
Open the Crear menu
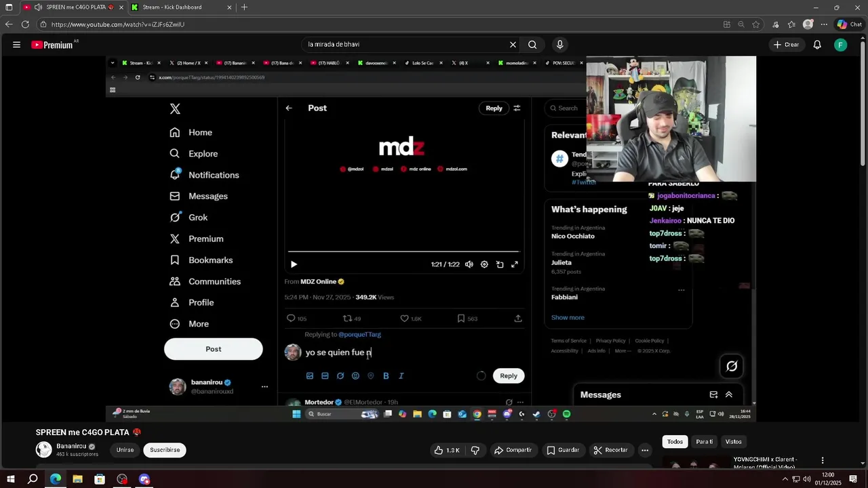click(787, 45)
